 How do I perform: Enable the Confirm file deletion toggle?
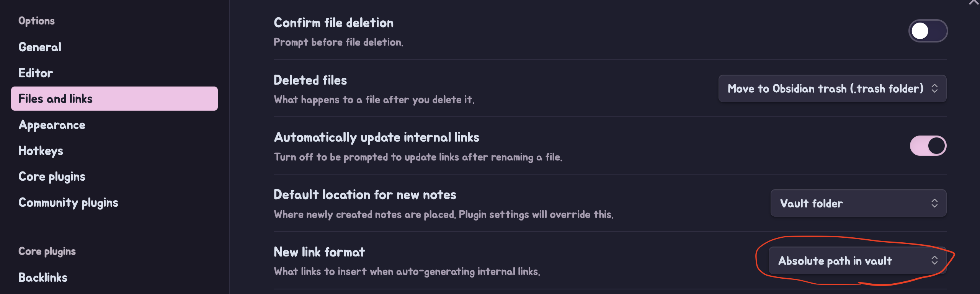click(928, 31)
